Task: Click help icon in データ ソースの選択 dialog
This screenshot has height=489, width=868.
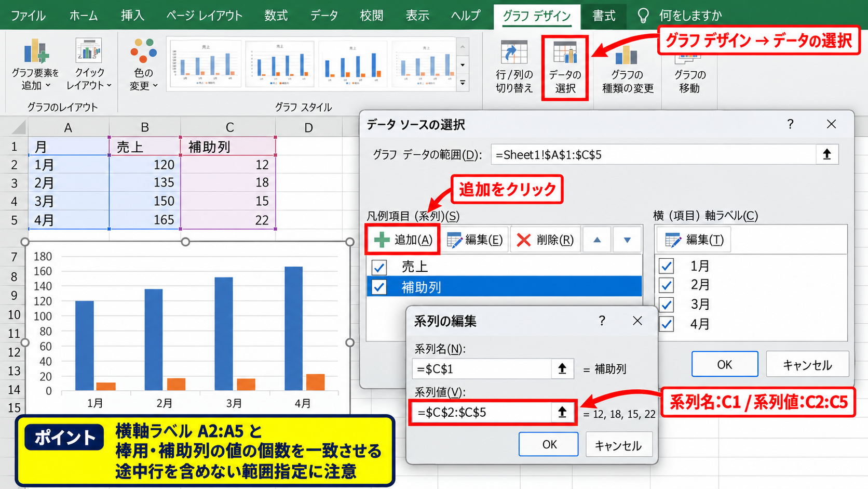Action: [790, 124]
